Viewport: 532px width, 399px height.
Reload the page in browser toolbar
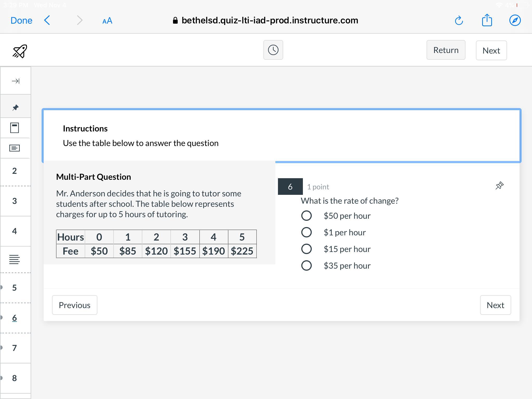(x=459, y=21)
